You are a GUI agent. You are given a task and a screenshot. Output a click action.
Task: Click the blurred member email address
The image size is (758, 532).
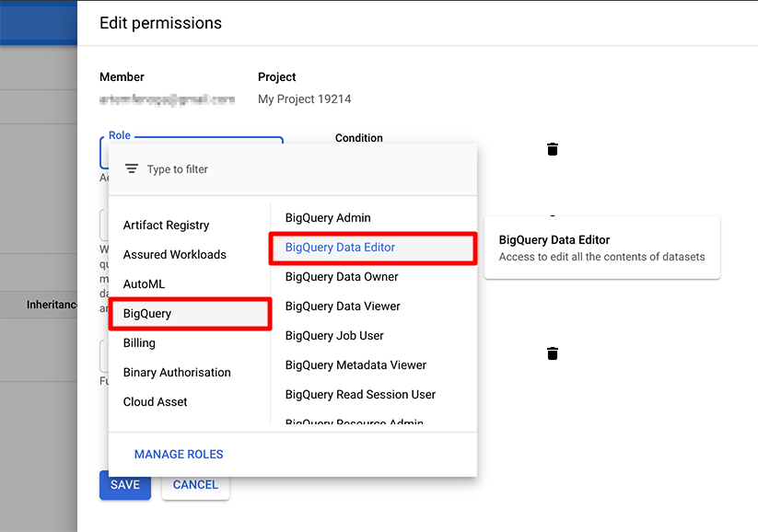pos(168,99)
